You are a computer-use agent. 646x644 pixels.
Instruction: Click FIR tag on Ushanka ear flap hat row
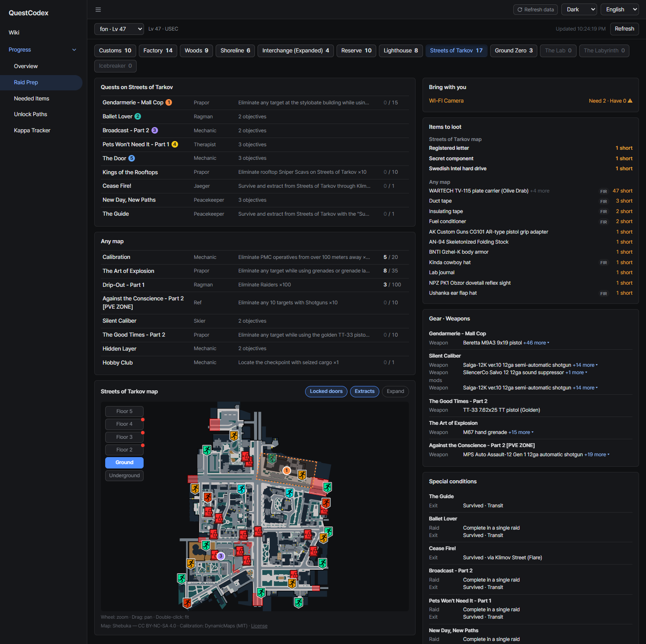pos(604,293)
